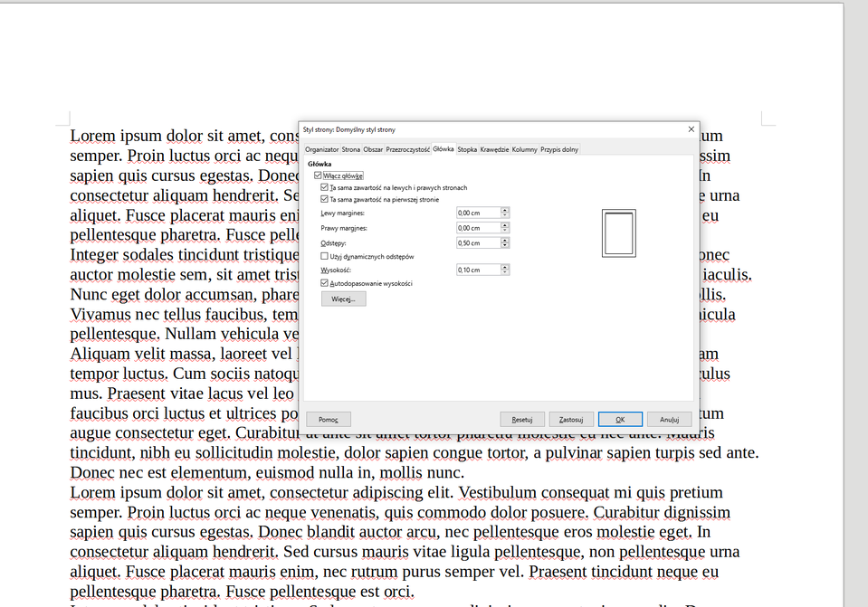Increase Lewy margines using up arrow
Screen dimensions: 868x607
[x=504, y=209]
